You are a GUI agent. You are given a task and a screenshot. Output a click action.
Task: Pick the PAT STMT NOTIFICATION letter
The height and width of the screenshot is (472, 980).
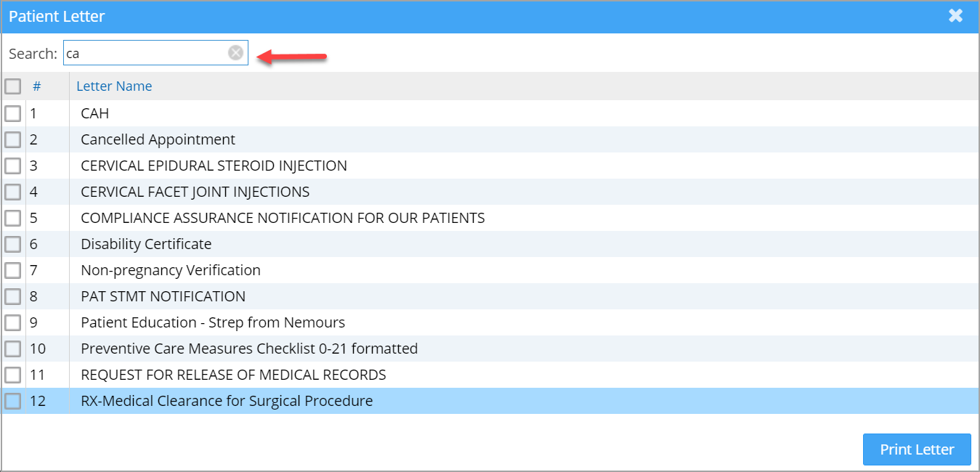[x=163, y=296]
